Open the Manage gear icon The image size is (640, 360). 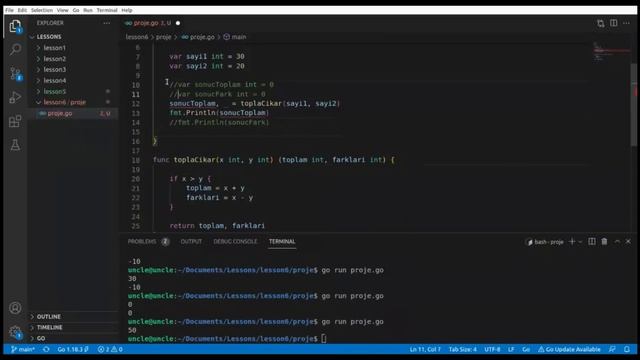tap(15, 332)
